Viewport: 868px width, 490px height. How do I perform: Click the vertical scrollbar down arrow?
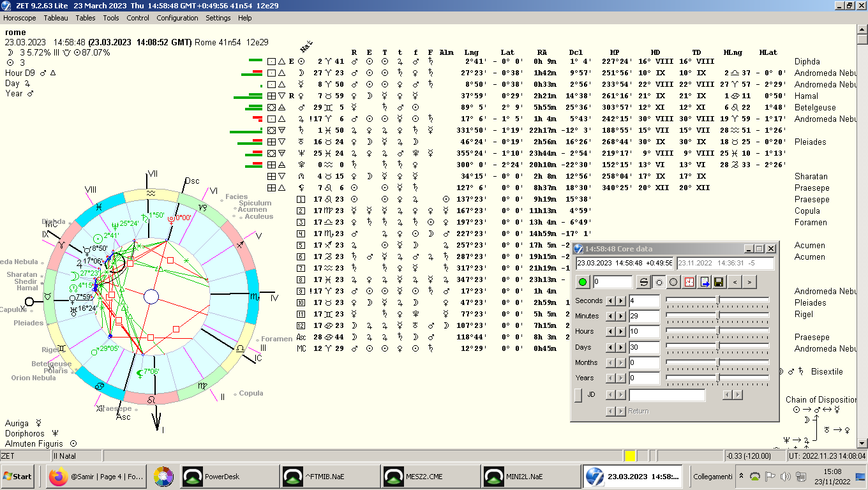[x=862, y=443]
